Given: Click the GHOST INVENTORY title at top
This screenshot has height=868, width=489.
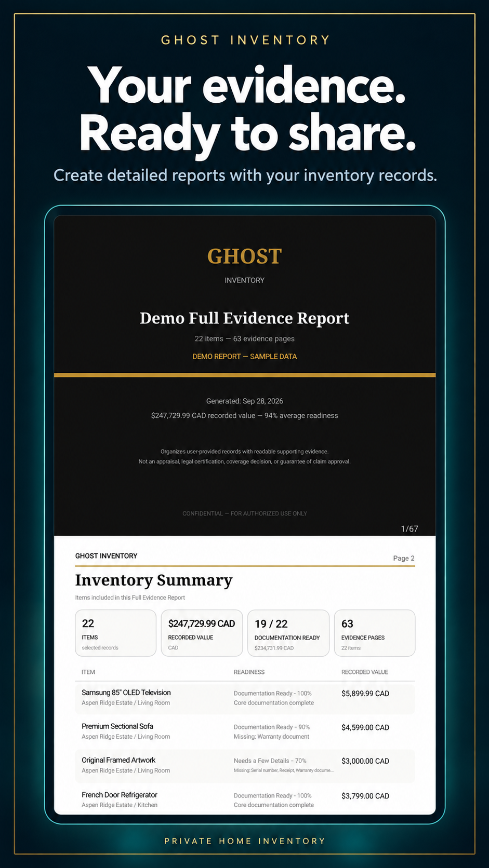Looking at the screenshot, I should click(x=245, y=40).
